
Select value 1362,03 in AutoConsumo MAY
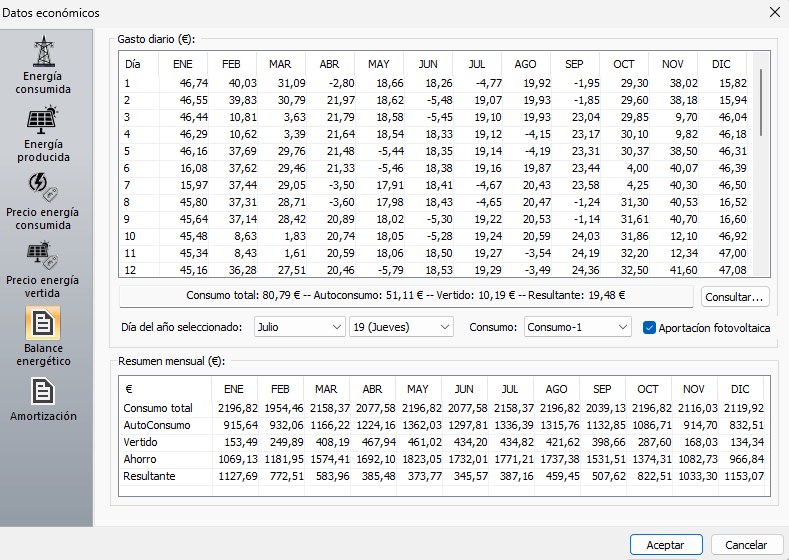[422, 425]
